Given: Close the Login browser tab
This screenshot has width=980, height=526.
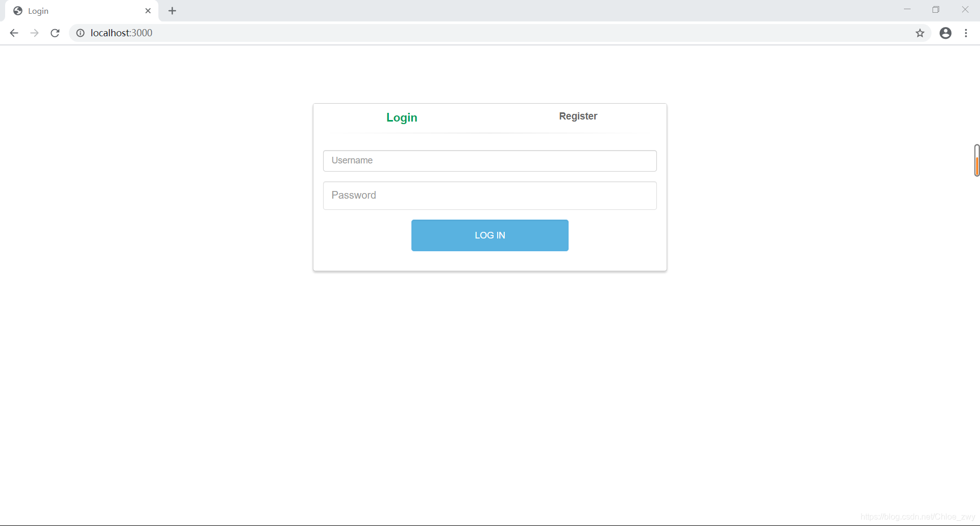Looking at the screenshot, I should pyautogui.click(x=148, y=11).
